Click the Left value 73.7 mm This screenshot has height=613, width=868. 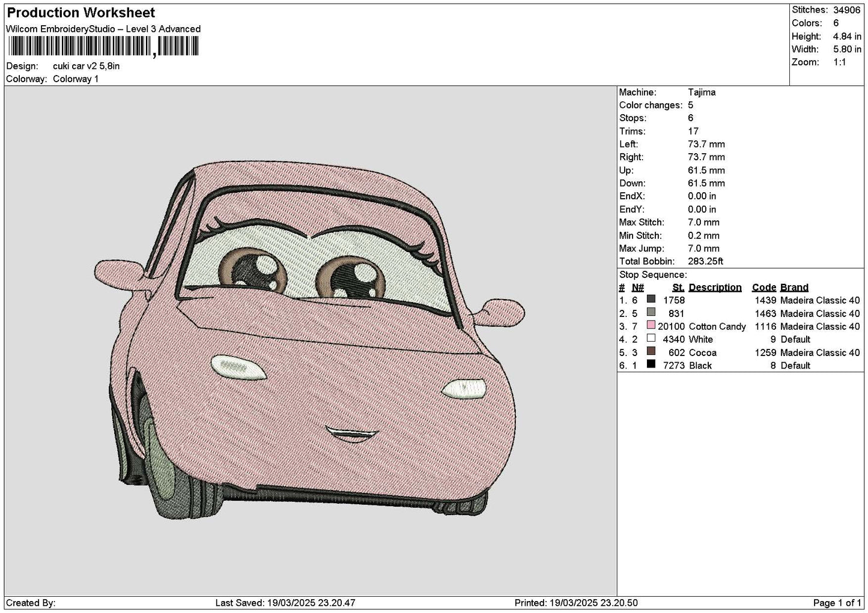pyautogui.click(x=706, y=144)
